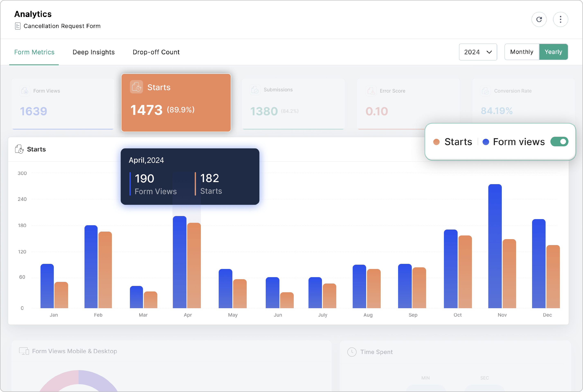The width and height of the screenshot is (583, 392).
Task: Click the refresh analytics icon
Action: (x=539, y=19)
